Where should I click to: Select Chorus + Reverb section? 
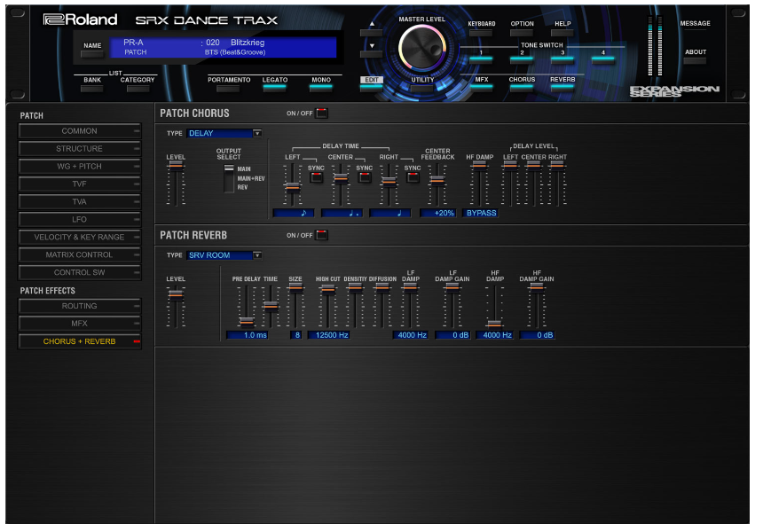coord(79,341)
